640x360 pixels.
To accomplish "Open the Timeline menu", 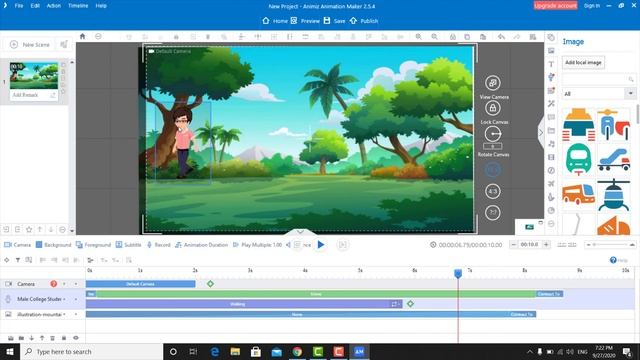I will tap(78, 6).
